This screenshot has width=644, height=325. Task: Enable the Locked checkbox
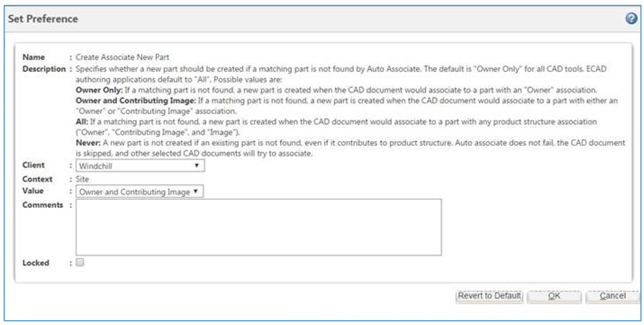(x=80, y=262)
